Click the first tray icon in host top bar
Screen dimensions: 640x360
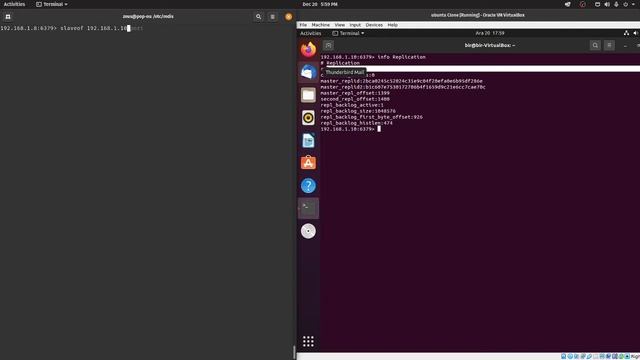point(568,4)
